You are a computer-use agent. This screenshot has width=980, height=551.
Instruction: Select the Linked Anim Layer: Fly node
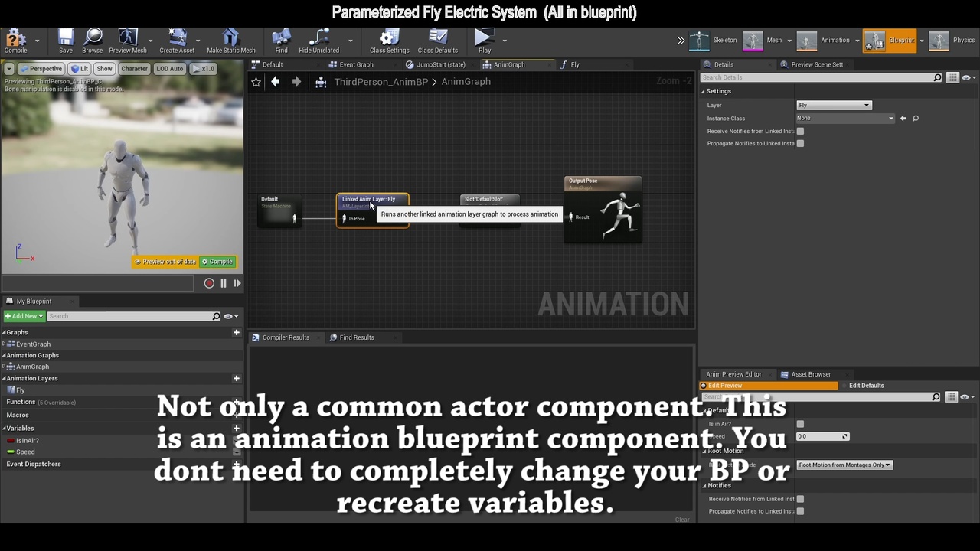click(373, 210)
